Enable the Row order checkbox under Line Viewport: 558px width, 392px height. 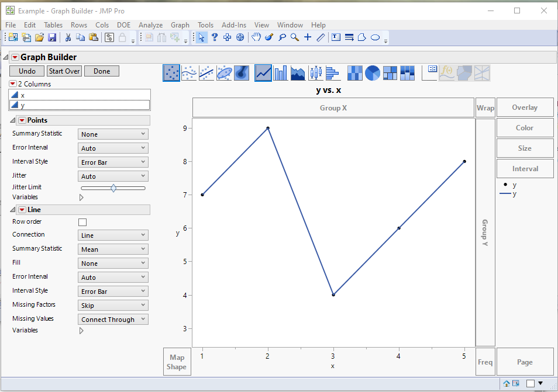(81, 222)
